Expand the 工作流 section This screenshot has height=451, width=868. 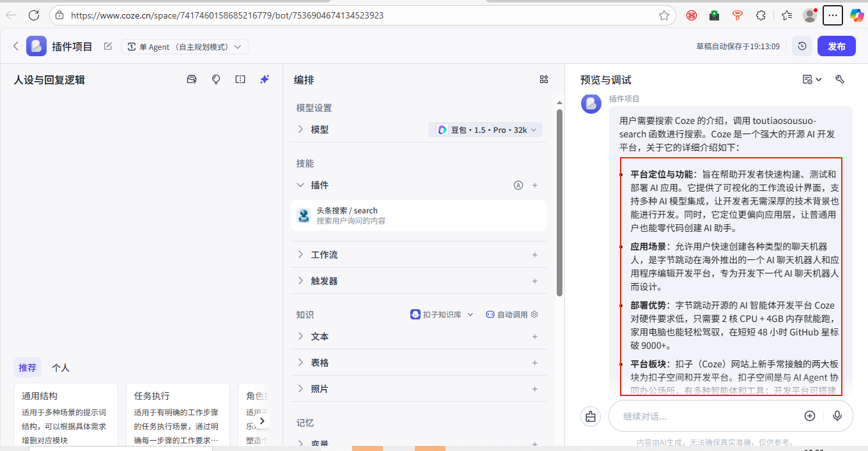[300, 255]
